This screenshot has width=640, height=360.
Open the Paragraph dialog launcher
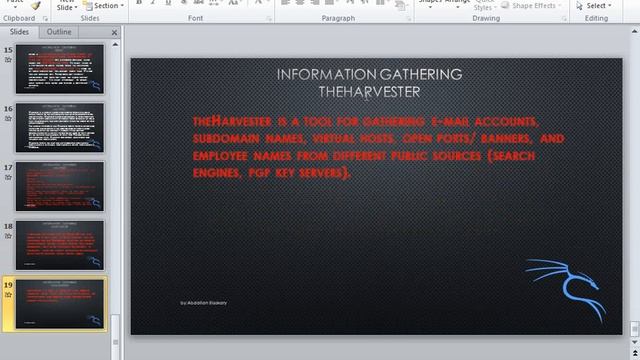(x=408, y=19)
